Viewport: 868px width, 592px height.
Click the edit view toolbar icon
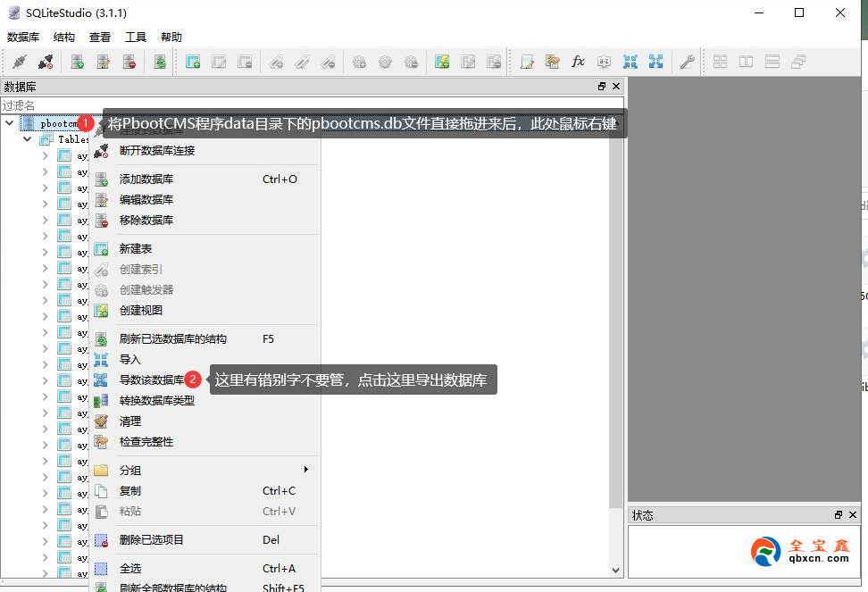tap(468, 62)
